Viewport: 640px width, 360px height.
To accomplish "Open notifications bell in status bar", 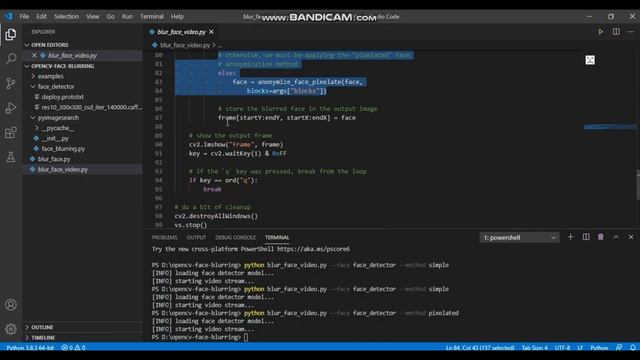I will click(x=633, y=348).
